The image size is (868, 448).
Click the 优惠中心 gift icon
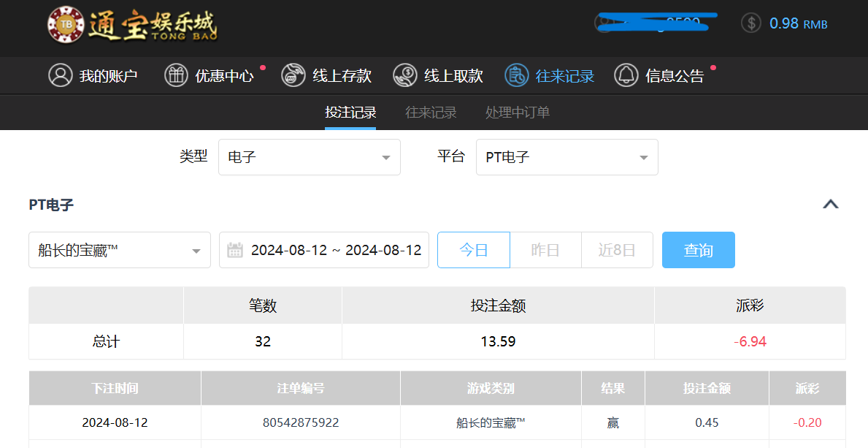click(175, 75)
